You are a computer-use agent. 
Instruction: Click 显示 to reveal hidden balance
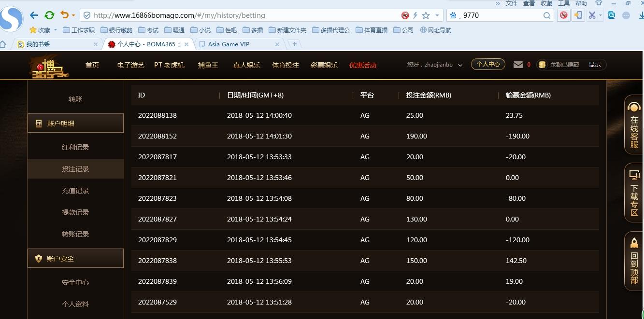pos(595,65)
